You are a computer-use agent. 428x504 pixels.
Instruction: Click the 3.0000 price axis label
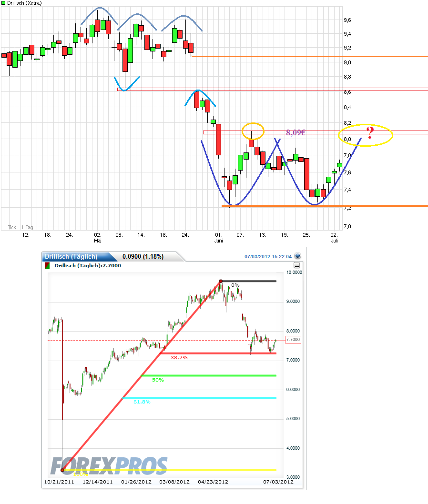(293, 477)
